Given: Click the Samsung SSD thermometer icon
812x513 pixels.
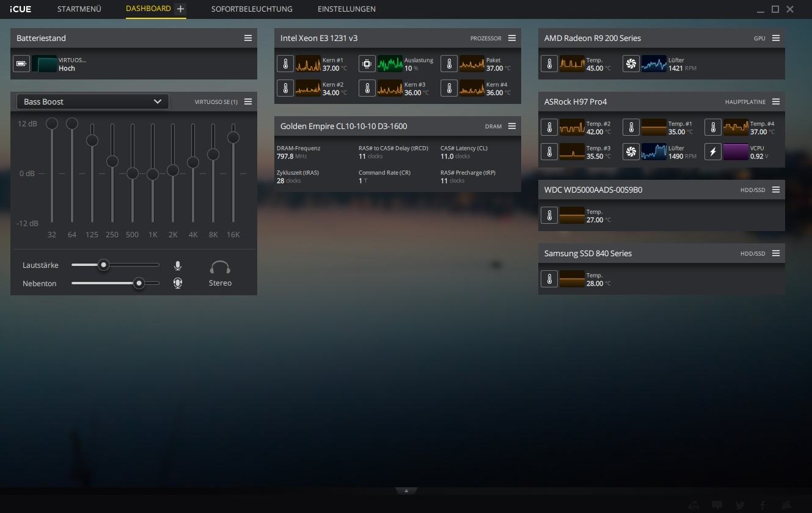Looking at the screenshot, I should point(549,279).
